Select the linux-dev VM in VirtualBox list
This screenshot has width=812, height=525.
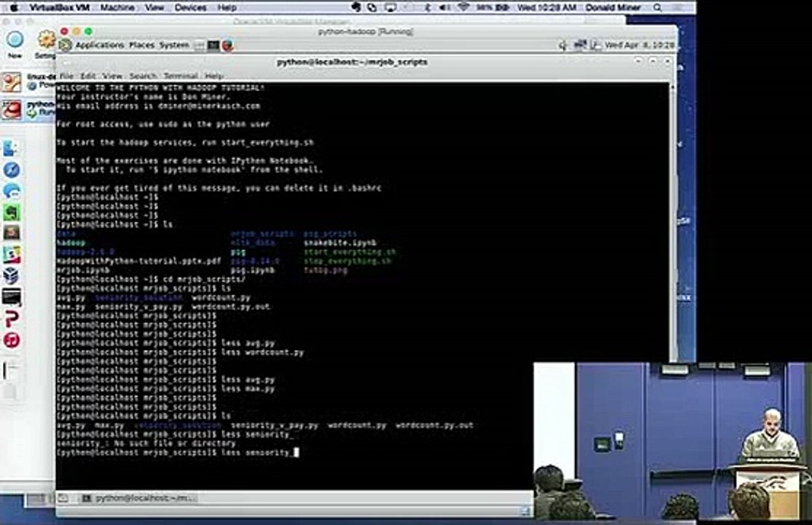28,82
